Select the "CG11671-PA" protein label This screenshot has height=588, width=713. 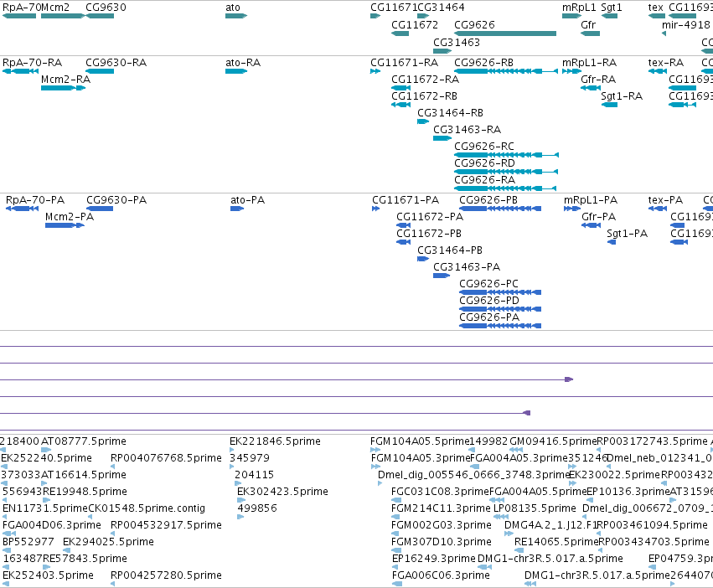406,199
